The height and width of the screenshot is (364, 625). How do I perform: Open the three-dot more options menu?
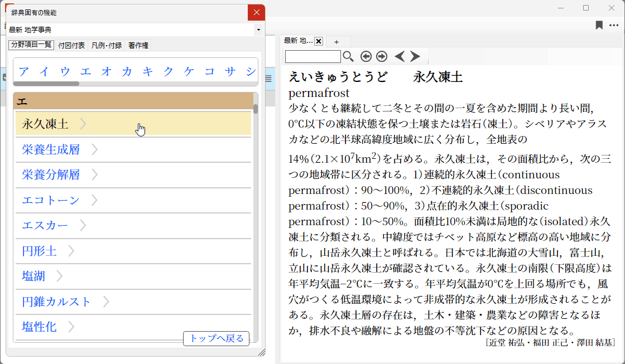click(614, 25)
